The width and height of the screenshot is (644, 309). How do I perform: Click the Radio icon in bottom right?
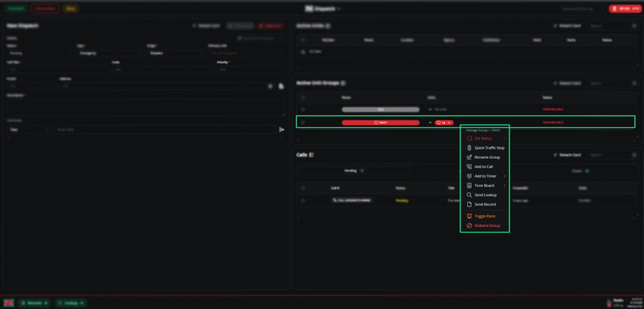point(609,303)
